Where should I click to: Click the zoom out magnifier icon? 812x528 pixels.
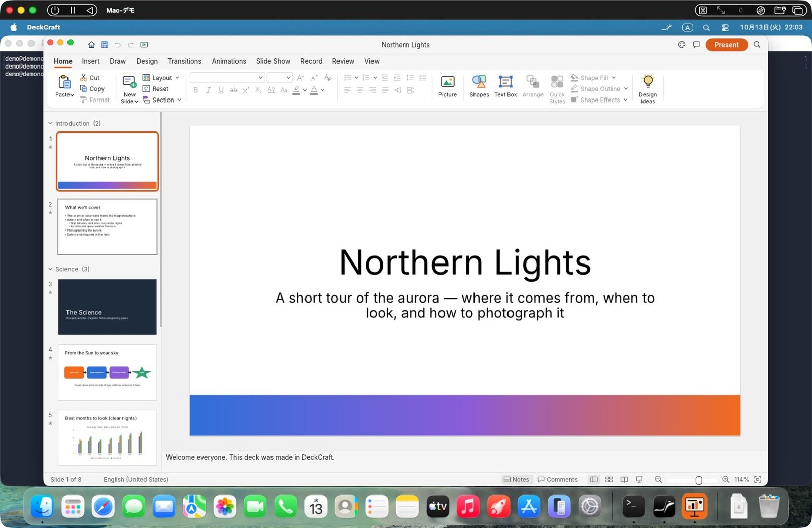tap(658, 479)
